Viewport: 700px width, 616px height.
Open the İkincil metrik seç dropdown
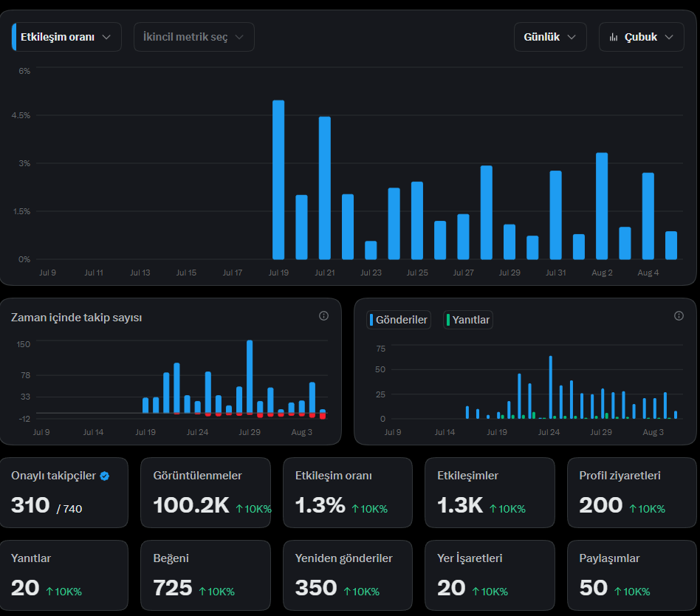point(193,37)
